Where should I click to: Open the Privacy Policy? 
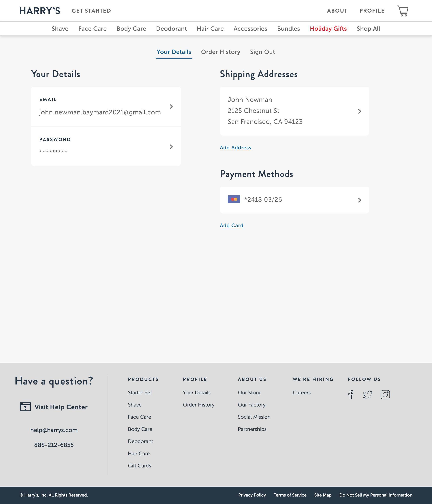(x=252, y=495)
